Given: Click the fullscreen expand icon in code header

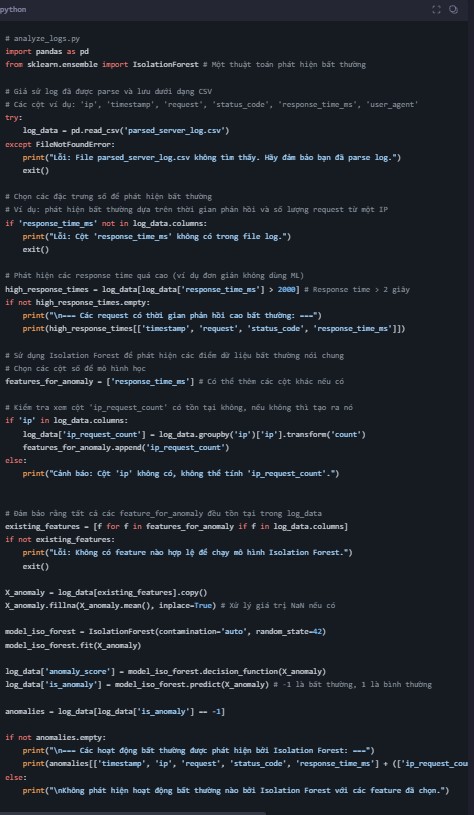Looking at the screenshot, I should tap(436, 9).
